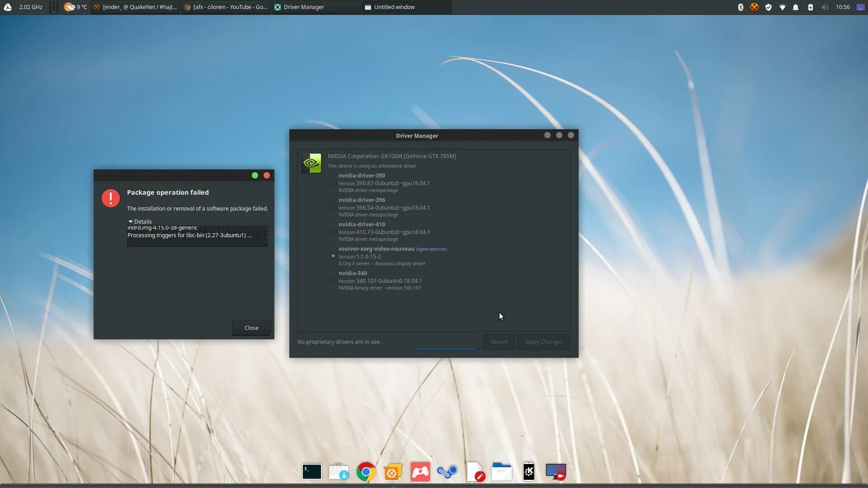Open the notifications bell tray icon
868x488 pixels.
tap(796, 7)
